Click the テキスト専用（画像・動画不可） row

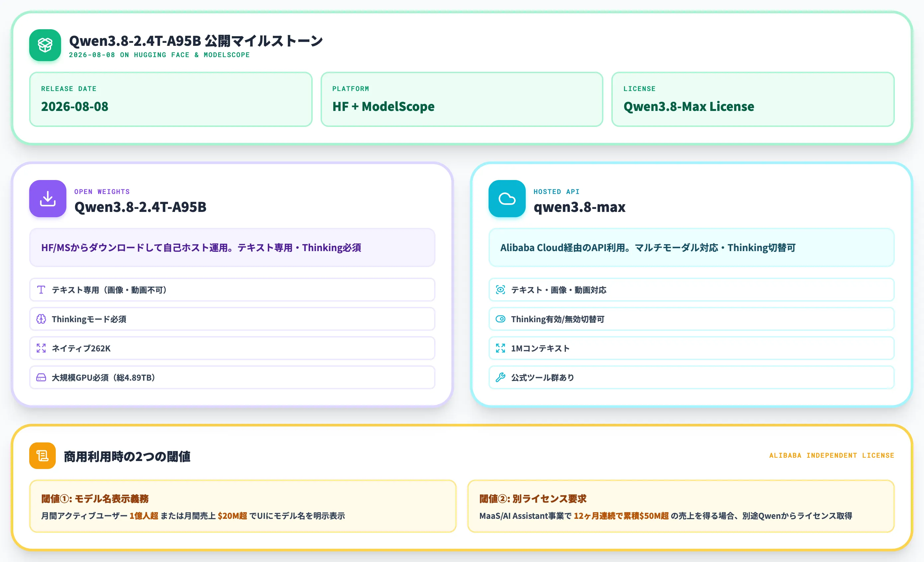[232, 290]
